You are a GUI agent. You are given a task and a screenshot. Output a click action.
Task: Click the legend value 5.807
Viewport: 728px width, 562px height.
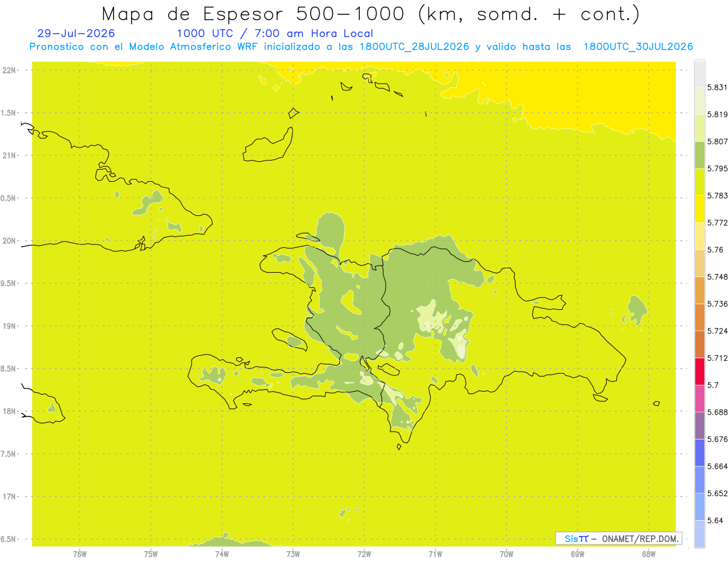[x=717, y=141]
